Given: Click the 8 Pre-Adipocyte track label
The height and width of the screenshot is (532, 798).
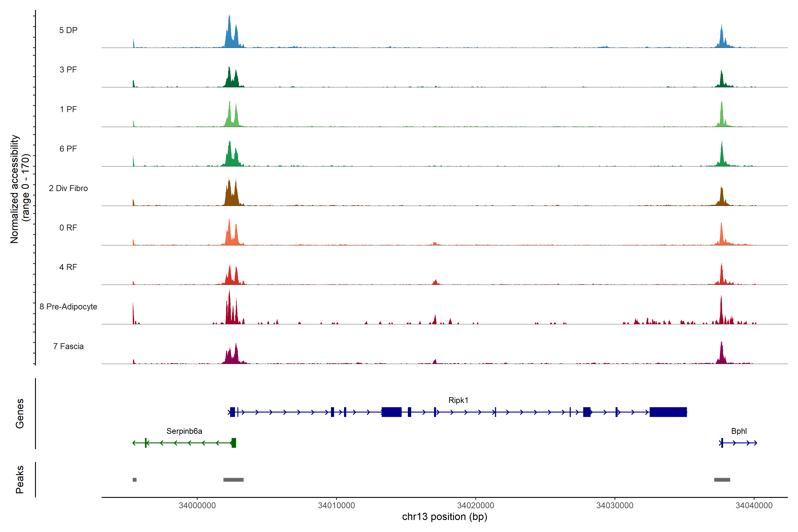Looking at the screenshot, I should (x=68, y=307).
